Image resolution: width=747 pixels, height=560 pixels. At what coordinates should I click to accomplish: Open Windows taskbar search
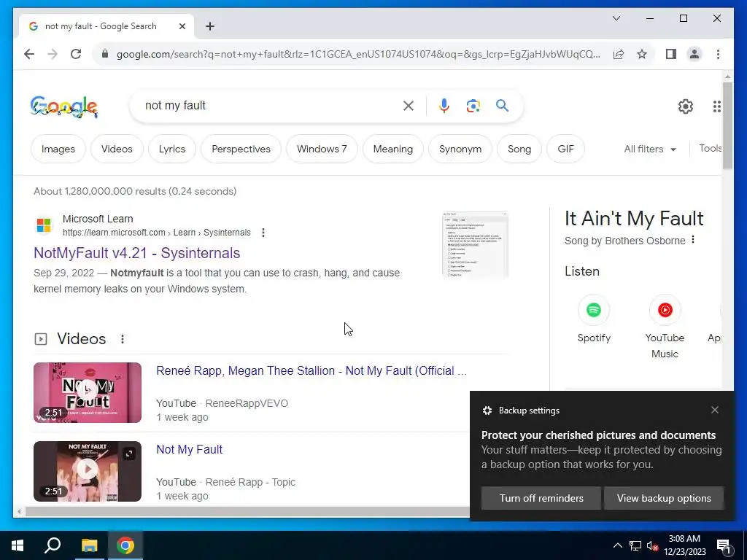(x=53, y=545)
